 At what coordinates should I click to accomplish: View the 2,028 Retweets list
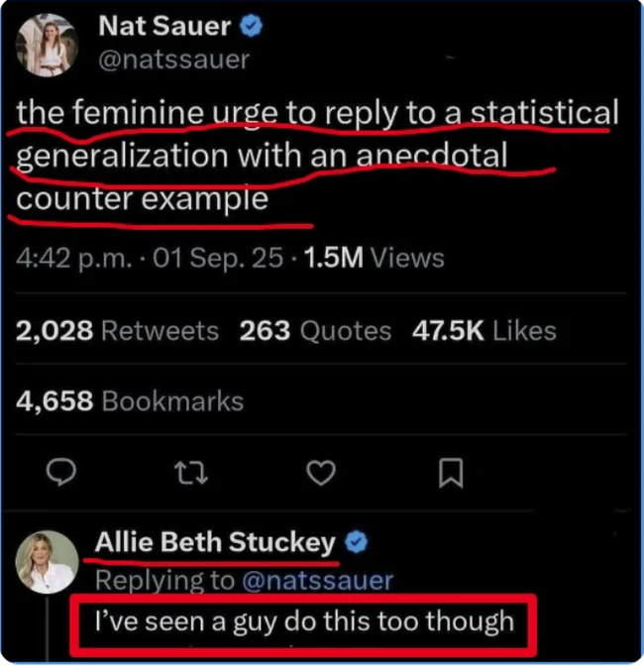point(117,331)
